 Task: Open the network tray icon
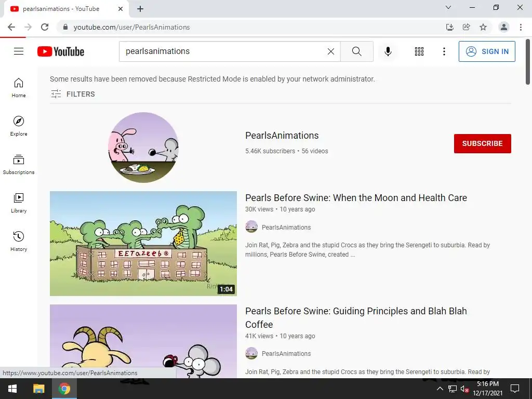click(x=453, y=389)
